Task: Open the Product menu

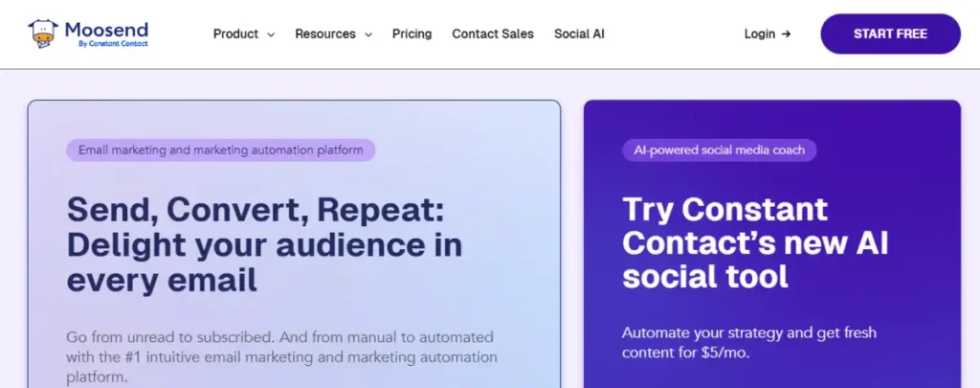Action: pyautogui.click(x=244, y=34)
